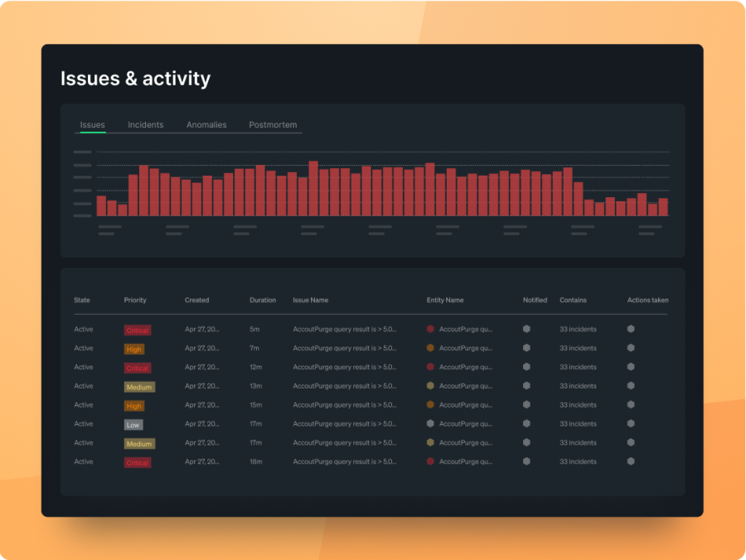
Task: Click the Notified icon in the Low priority row
Action: (526, 424)
